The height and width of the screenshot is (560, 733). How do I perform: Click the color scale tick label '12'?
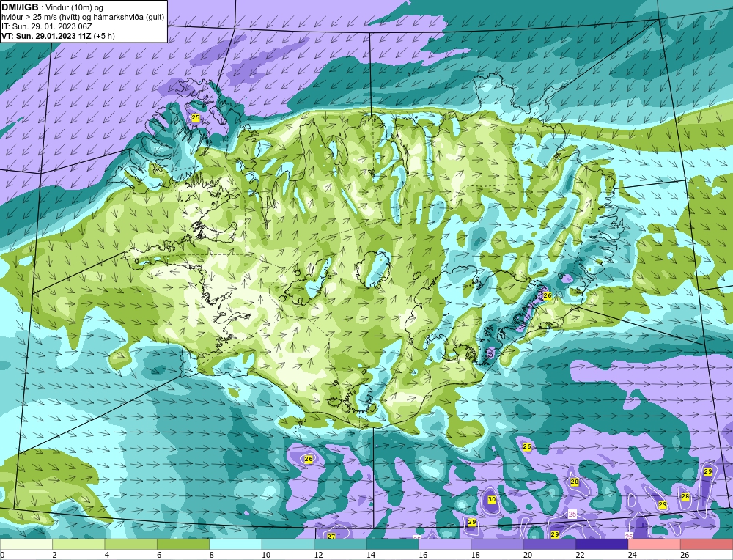[x=318, y=555]
